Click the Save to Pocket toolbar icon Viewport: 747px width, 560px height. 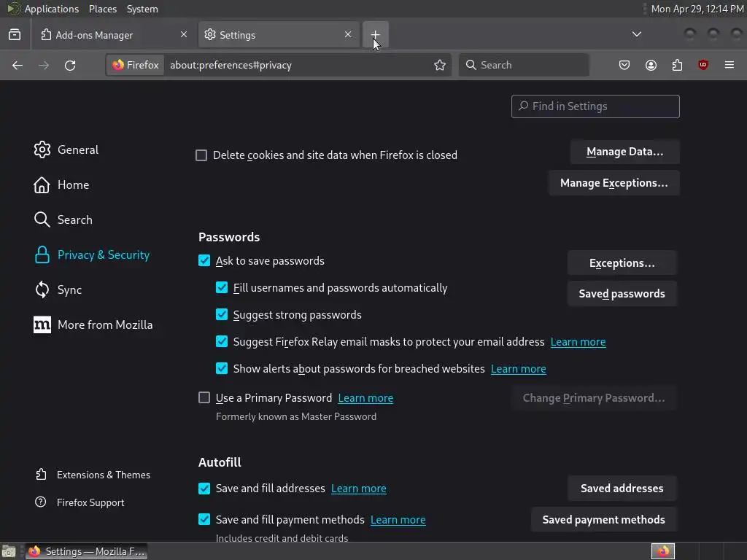click(x=624, y=65)
